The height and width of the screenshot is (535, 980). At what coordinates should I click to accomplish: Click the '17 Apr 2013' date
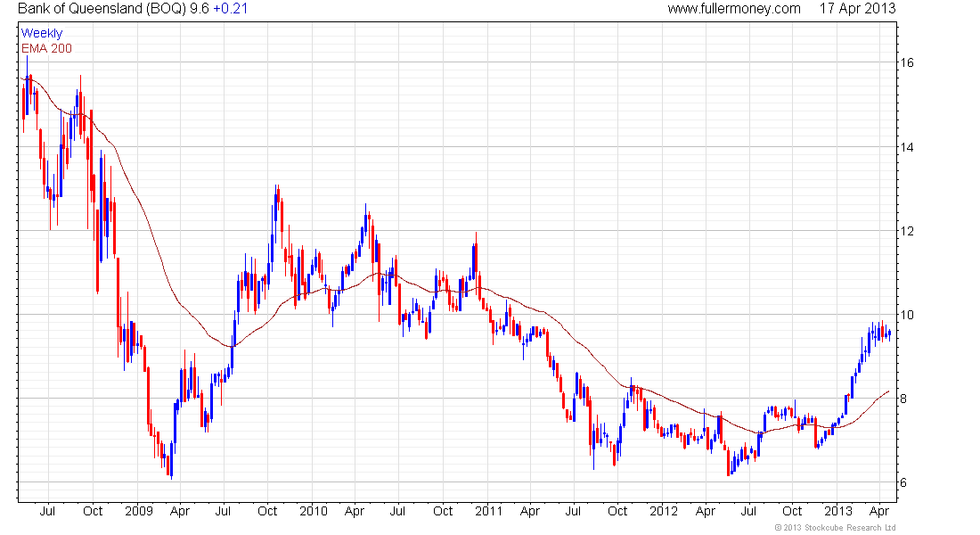click(x=857, y=9)
